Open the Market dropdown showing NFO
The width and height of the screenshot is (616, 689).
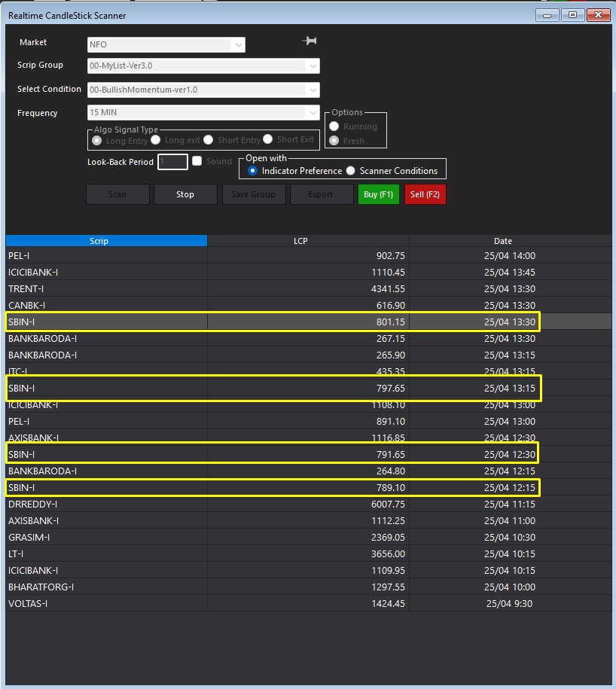point(166,44)
